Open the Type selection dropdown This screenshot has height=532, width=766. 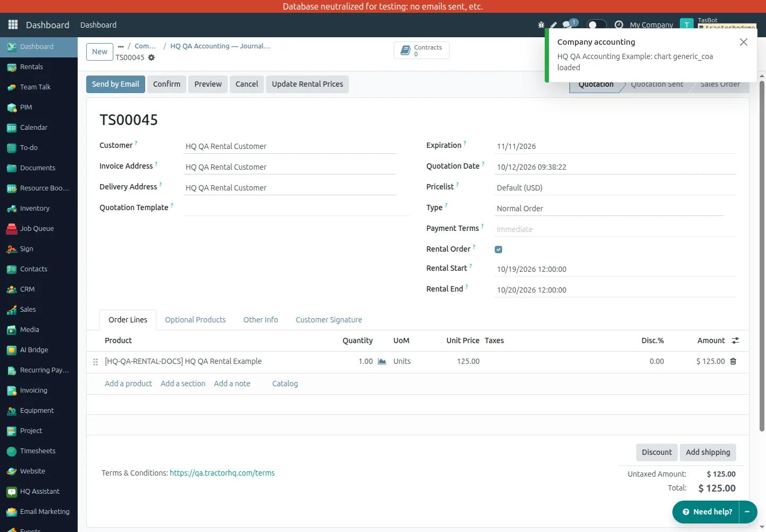[609, 209]
